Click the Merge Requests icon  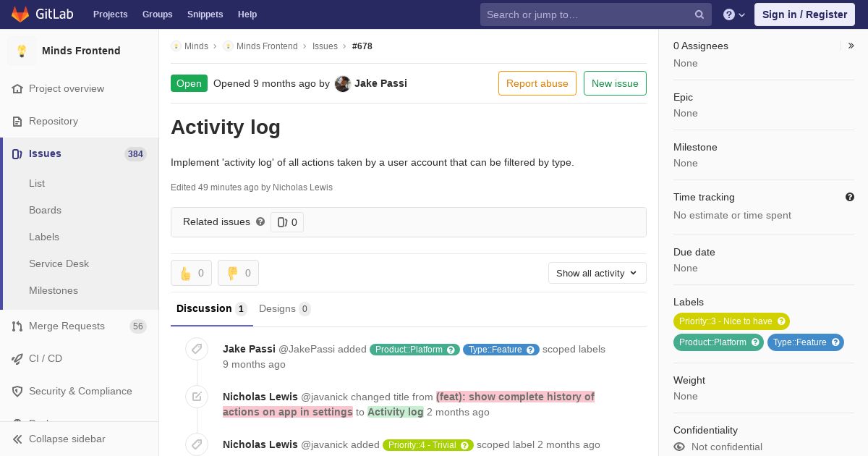(x=17, y=326)
